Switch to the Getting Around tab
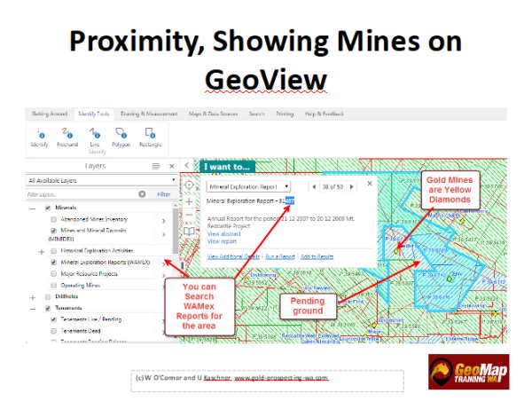The height and width of the screenshot is (401, 532). (50, 114)
